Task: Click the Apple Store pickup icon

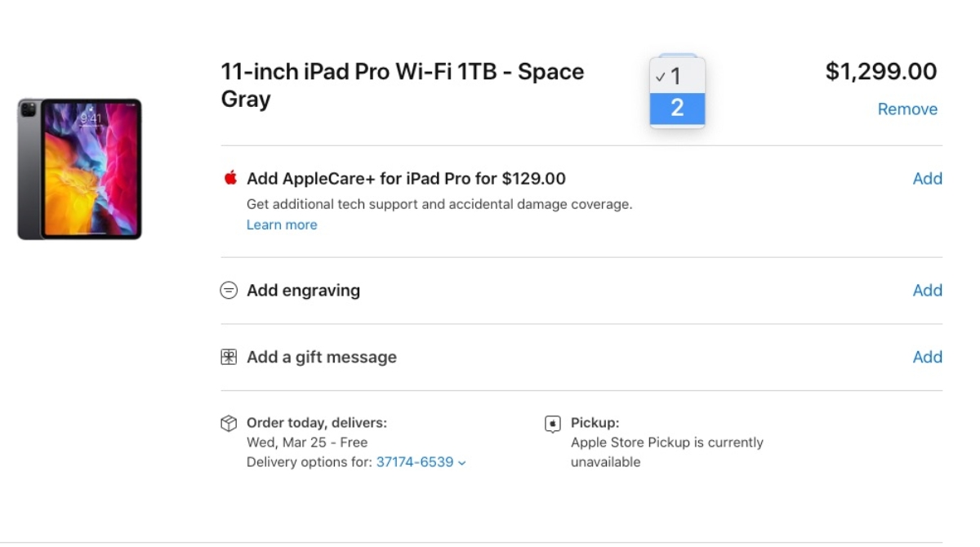Action: [x=553, y=424]
